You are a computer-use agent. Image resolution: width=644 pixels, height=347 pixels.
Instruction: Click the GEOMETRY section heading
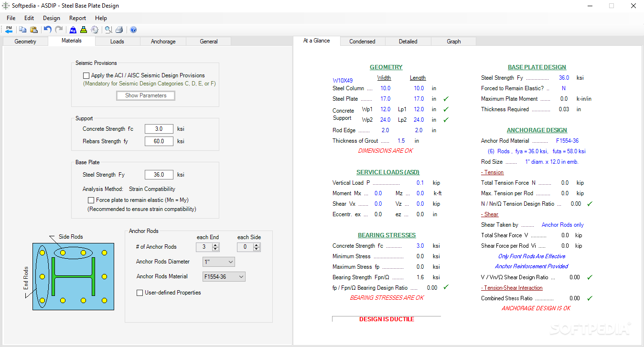(x=386, y=67)
